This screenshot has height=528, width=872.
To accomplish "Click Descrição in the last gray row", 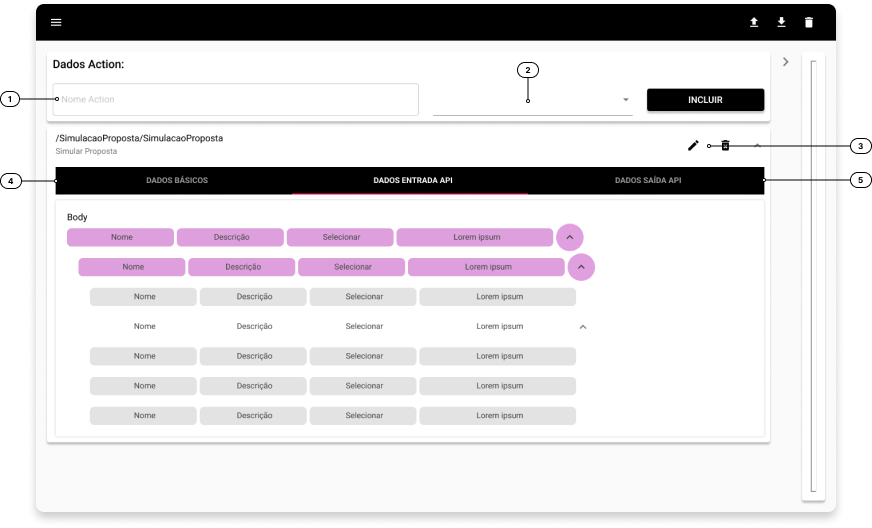I will 254,416.
